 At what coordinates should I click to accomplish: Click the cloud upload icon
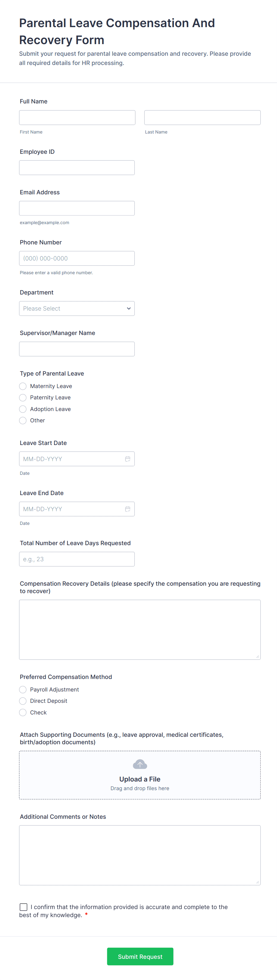[x=140, y=764]
